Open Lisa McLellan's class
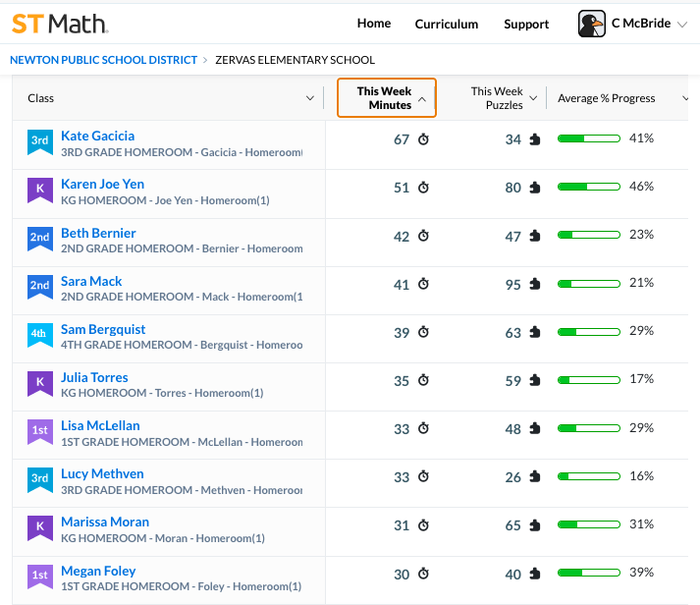Viewport: 700px width, 605px height. coord(100,425)
